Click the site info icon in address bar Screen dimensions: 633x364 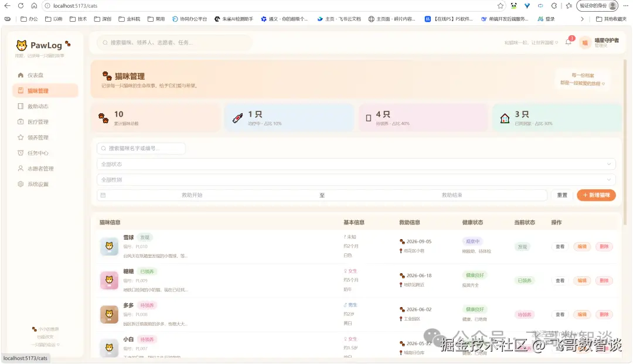tap(47, 6)
